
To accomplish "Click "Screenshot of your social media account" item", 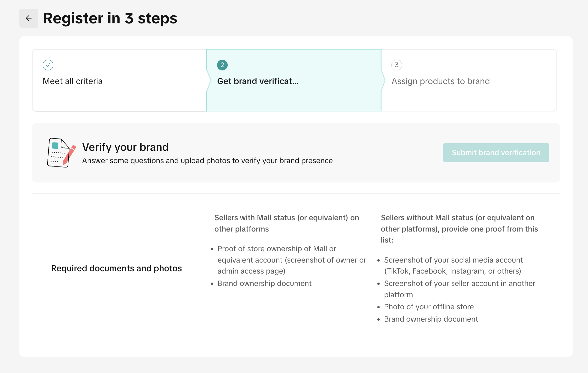I will [x=453, y=266].
